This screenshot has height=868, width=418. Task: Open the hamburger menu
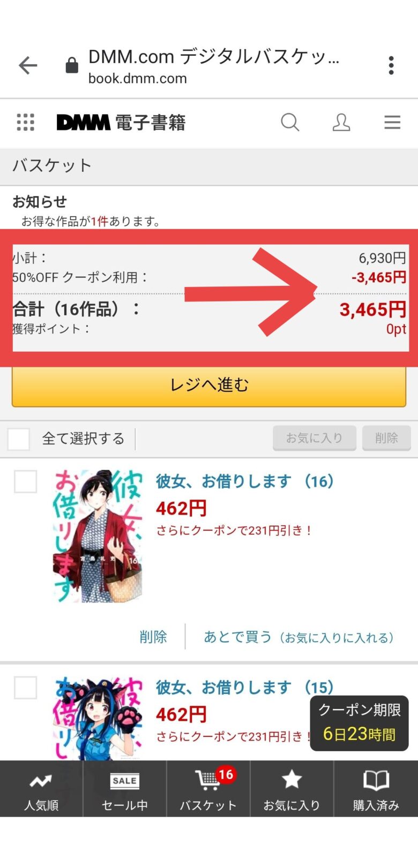pos(392,123)
